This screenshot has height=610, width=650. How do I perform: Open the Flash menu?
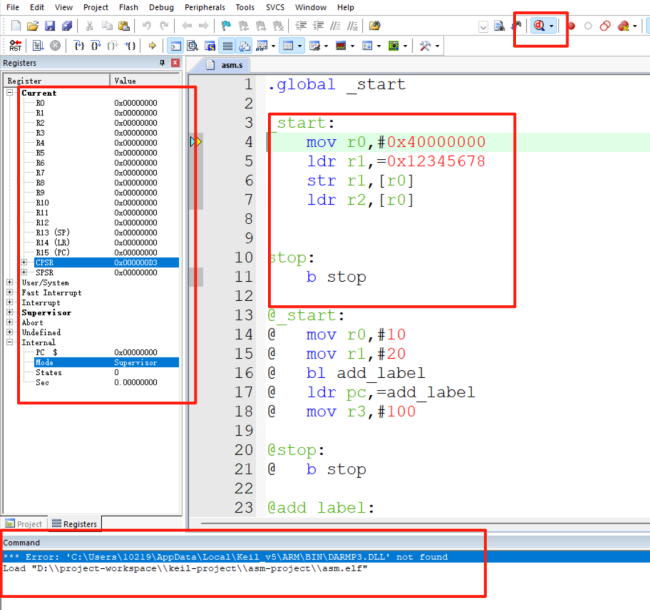pos(128,7)
